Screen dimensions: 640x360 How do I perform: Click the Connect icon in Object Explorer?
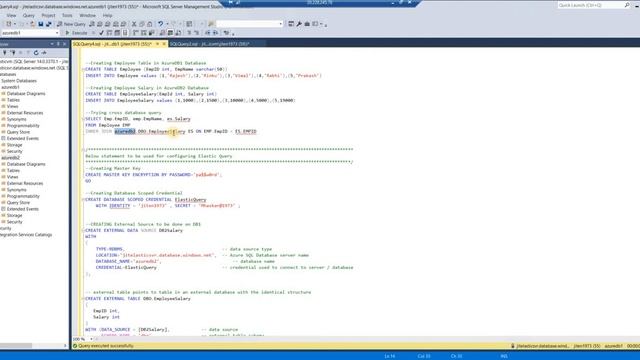pyautogui.click(x=4, y=53)
